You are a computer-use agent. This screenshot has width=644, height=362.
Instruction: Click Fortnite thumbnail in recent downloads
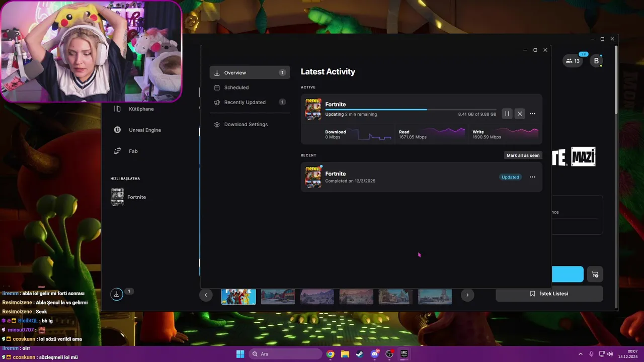coord(313,177)
